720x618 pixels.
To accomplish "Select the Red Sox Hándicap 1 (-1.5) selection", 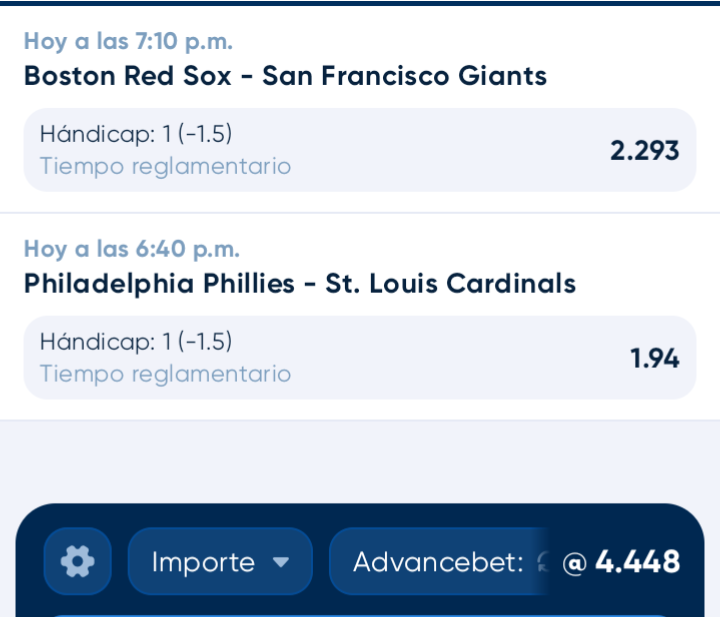I will pos(360,150).
